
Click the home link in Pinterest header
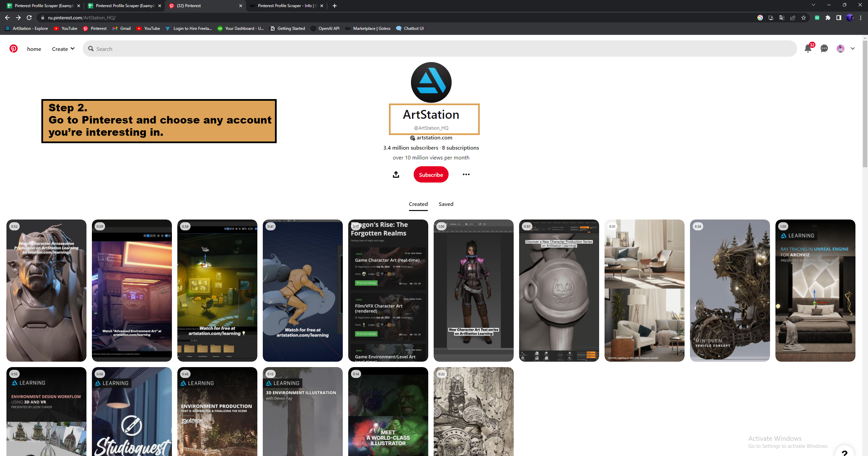point(34,49)
